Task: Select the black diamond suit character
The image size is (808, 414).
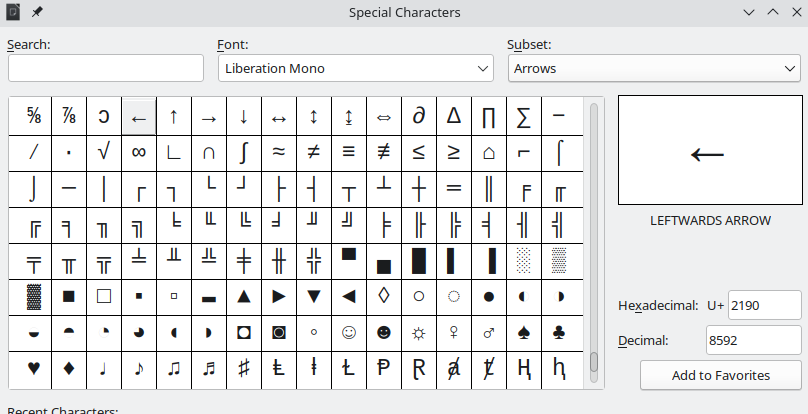Action: [x=69, y=367]
